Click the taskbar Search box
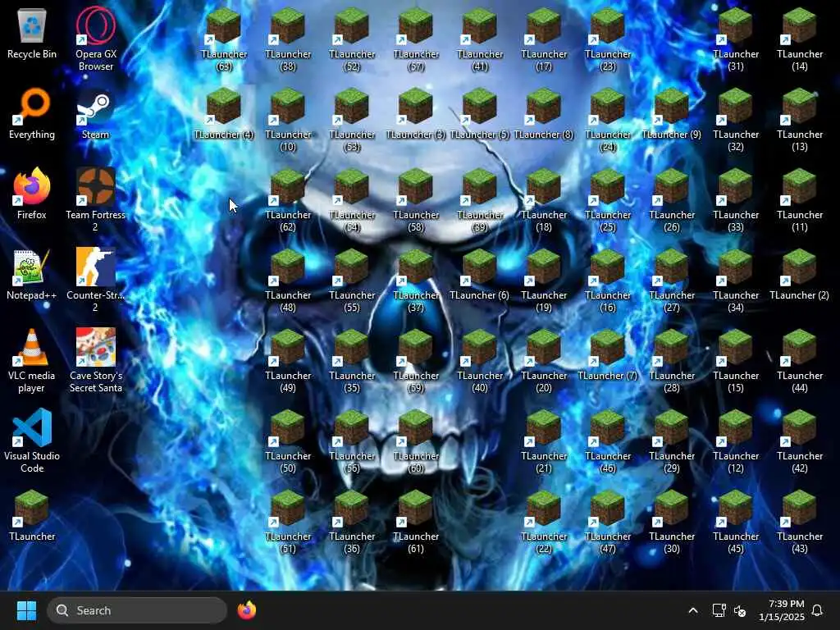The width and height of the screenshot is (840, 630). coord(137,610)
